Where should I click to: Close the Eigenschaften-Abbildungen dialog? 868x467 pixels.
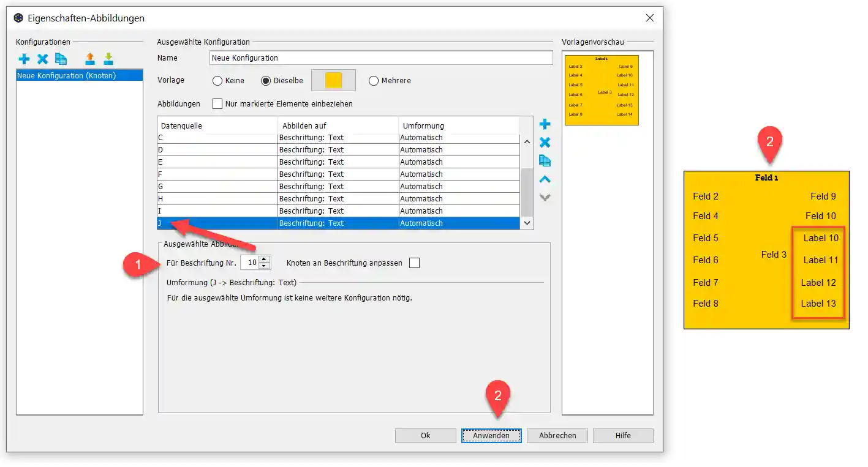(649, 18)
